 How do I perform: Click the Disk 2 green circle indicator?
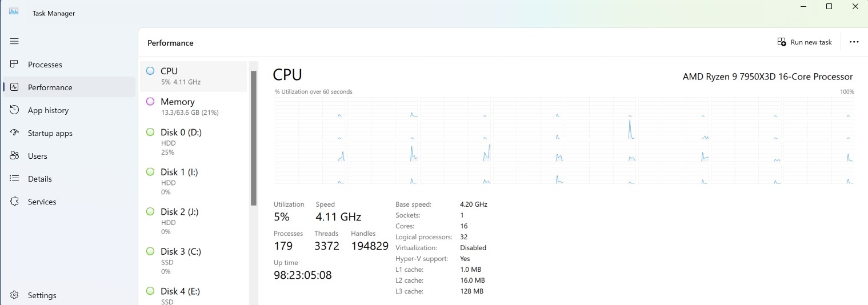pos(150,212)
